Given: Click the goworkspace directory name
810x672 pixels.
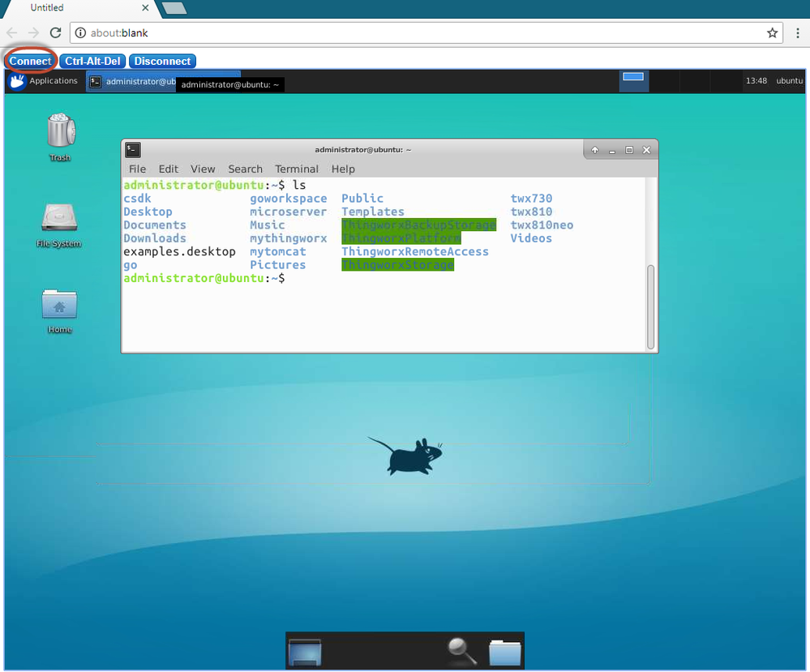Looking at the screenshot, I should (289, 199).
